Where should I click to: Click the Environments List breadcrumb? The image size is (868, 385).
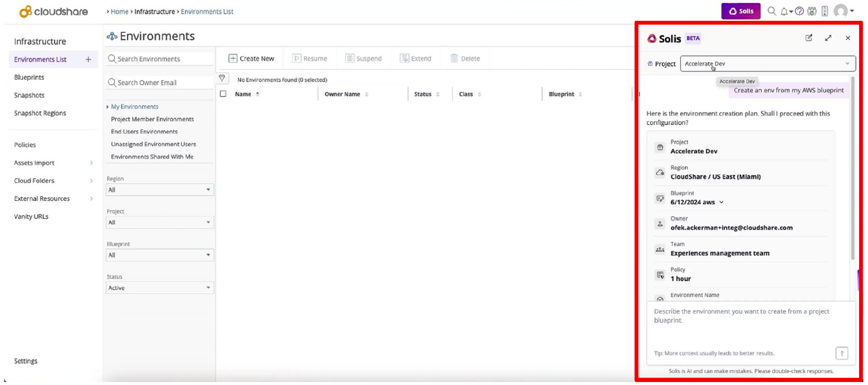pyautogui.click(x=207, y=11)
